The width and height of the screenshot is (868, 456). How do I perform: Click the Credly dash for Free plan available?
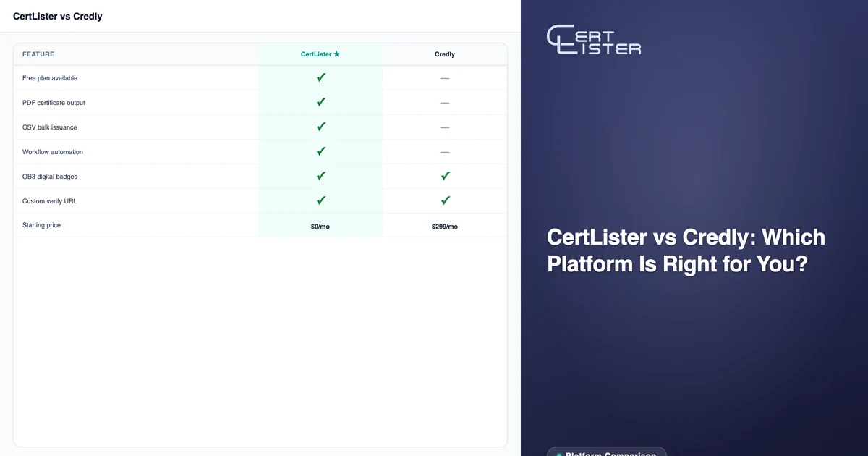(445, 78)
